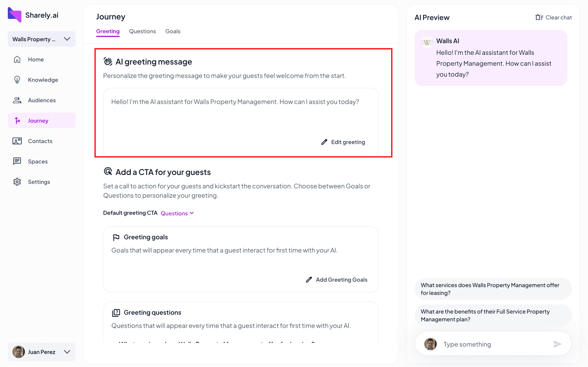This screenshot has width=588, height=367.
Task: Open Audiences in the sidebar
Action: click(42, 100)
